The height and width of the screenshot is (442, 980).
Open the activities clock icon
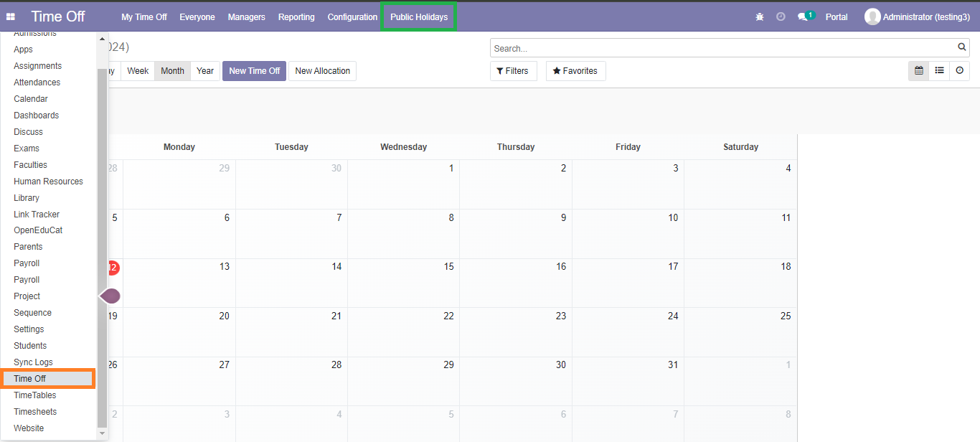click(x=781, y=17)
